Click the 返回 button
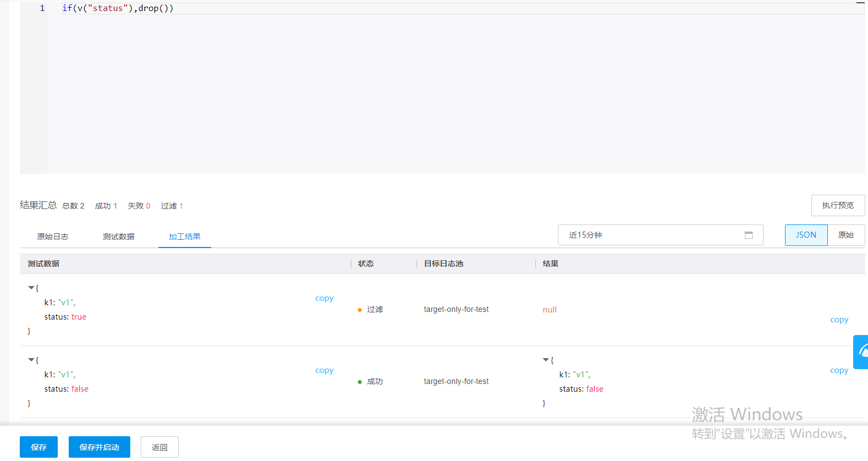This screenshot has height=461, width=868. coord(159,447)
